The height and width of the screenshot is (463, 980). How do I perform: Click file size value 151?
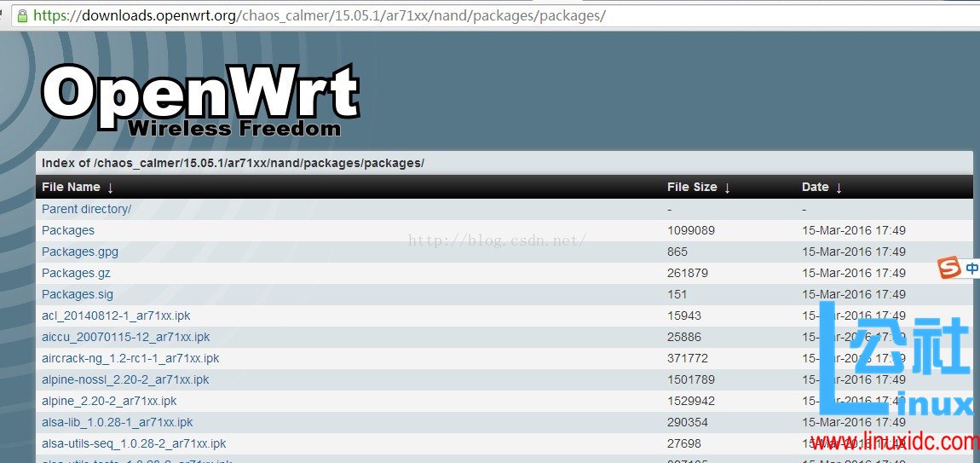677,294
